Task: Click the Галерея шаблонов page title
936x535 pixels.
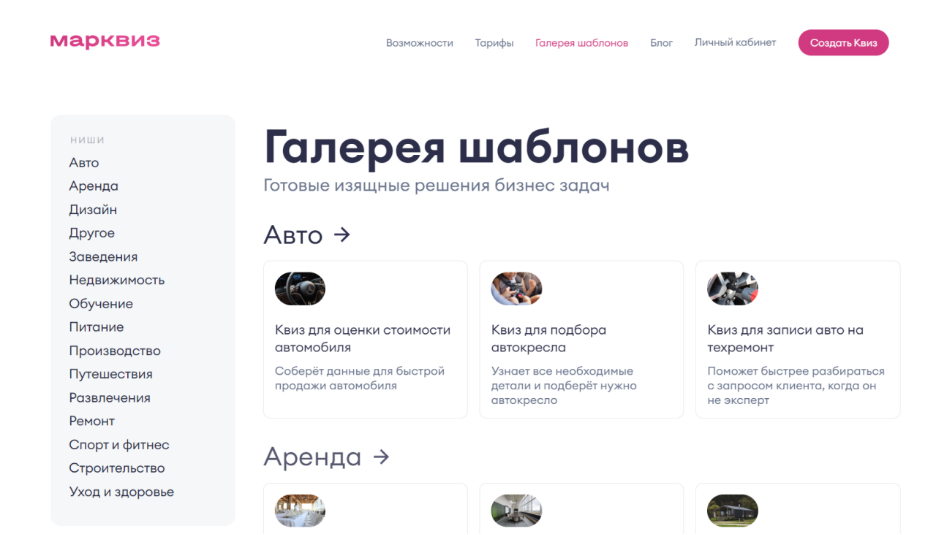Action: click(x=476, y=147)
